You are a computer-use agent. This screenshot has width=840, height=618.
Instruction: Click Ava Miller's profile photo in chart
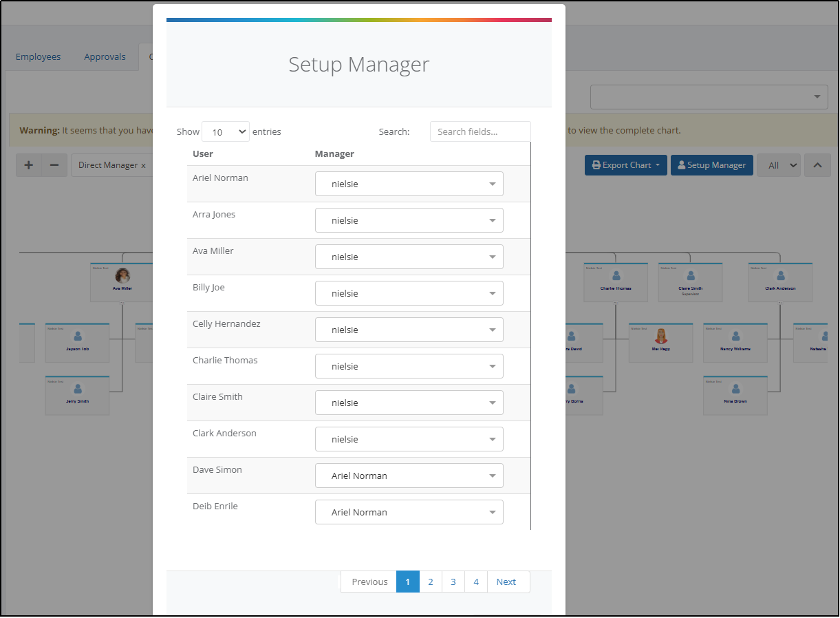click(122, 276)
